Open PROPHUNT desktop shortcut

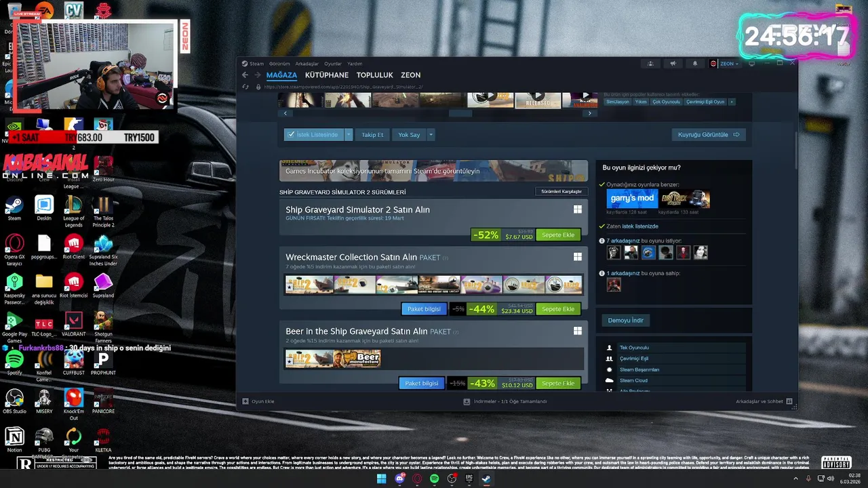(103, 363)
